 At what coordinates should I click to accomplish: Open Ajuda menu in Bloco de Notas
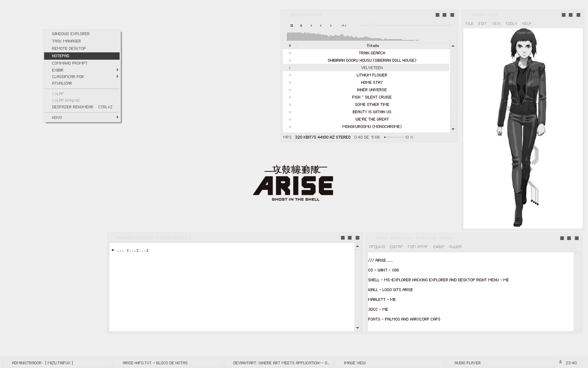point(455,247)
